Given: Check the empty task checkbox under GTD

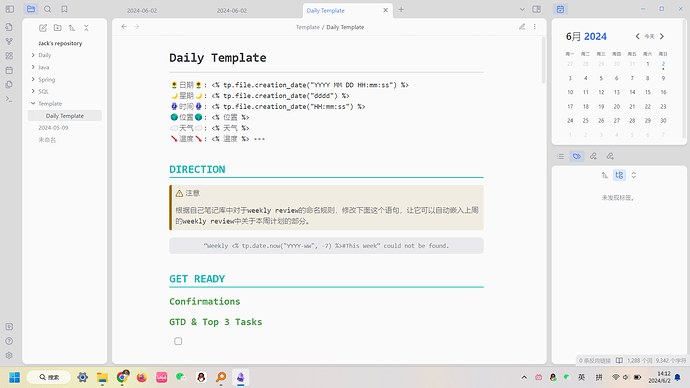Looking at the screenshot, I should pyautogui.click(x=178, y=341).
